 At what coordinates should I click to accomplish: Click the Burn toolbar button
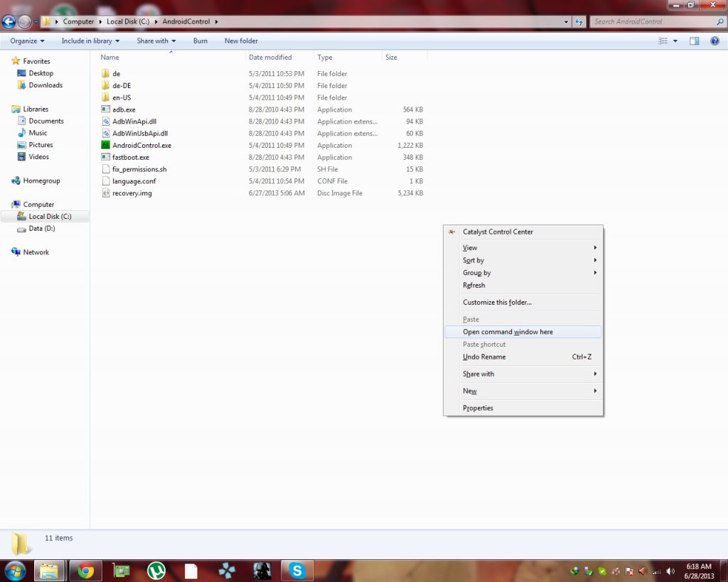tap(200, 41)
